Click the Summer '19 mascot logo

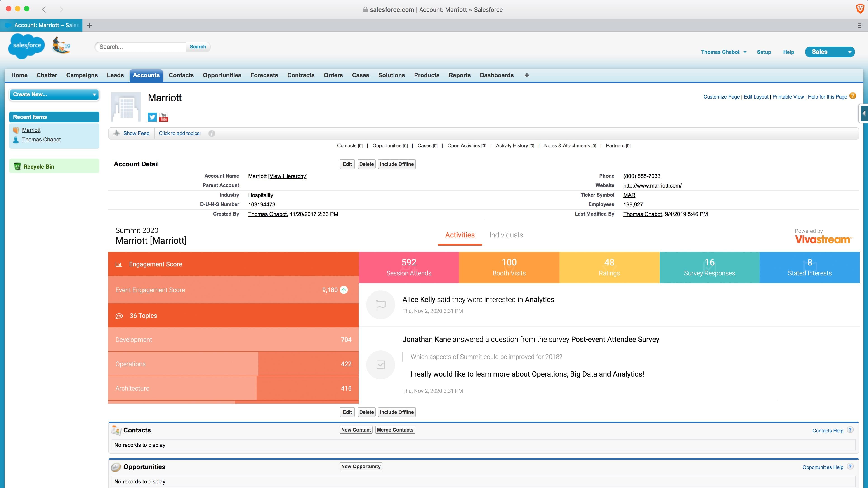pyautogui.click(x=61, y=45)
